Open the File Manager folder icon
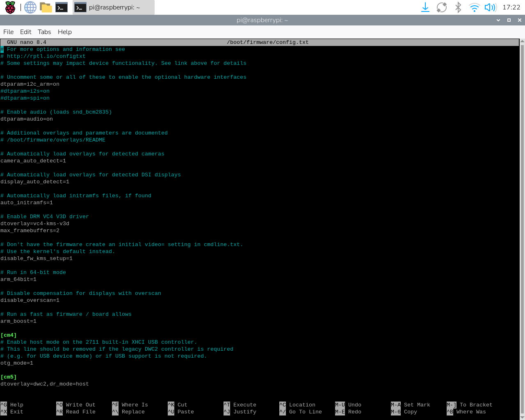This screenshot has height=420, width=525. tap(46, 7)
